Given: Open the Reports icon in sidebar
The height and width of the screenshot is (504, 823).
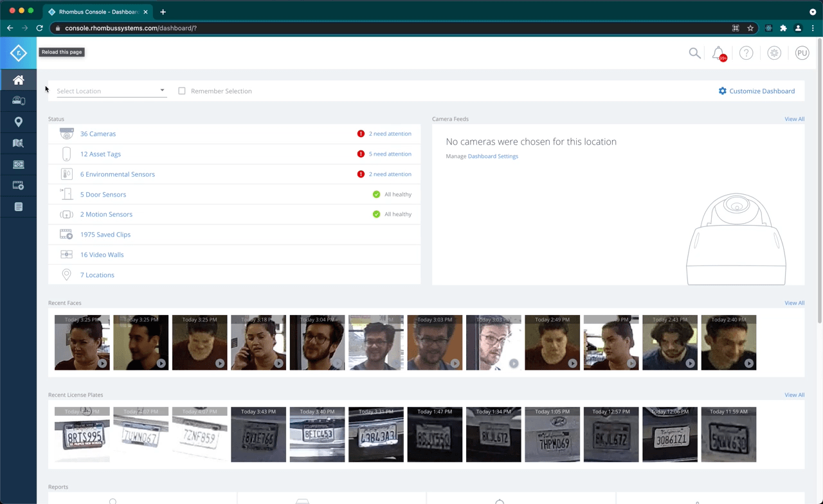Looking at the screenshot, I should click(18, 207).
